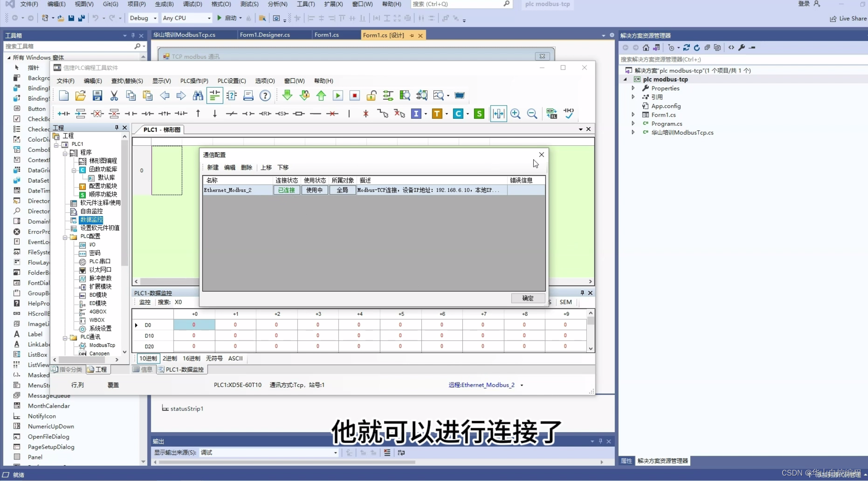The width and height of the screenshot is (868, 481).
Task: Click the D0 register input field
Action: click(x=193, y=324)
